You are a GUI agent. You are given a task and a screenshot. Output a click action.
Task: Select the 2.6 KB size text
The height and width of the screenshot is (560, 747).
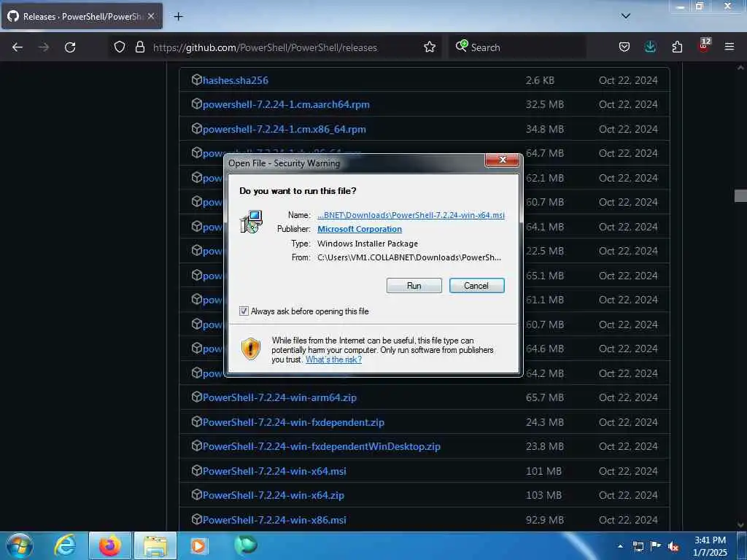[540, 80]
